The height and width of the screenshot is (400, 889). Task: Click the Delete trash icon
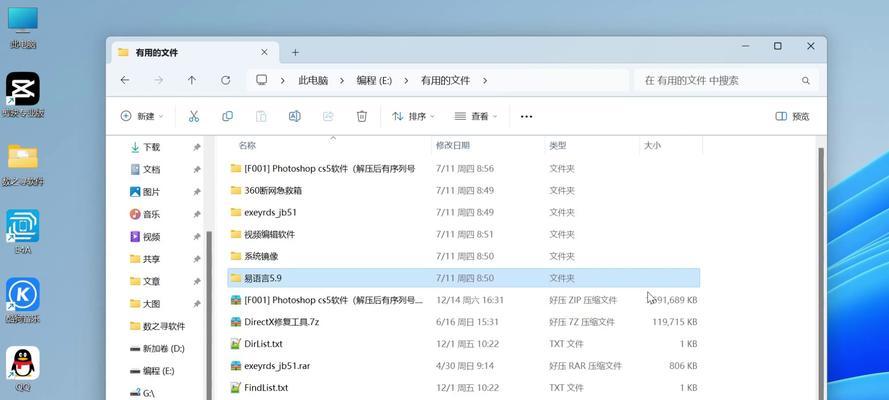click(362, 116)
